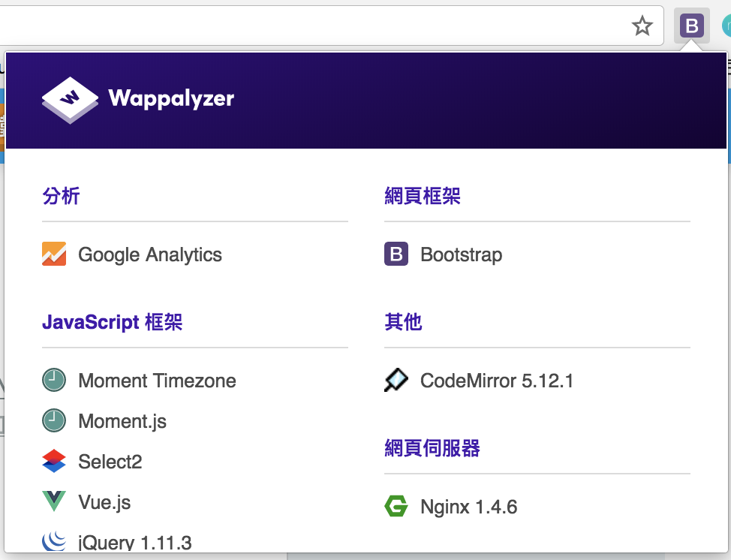This screenshot has height=560, width=731.
Task: Select the 網頁伺服器 category heading
Action: pos(432,448)
